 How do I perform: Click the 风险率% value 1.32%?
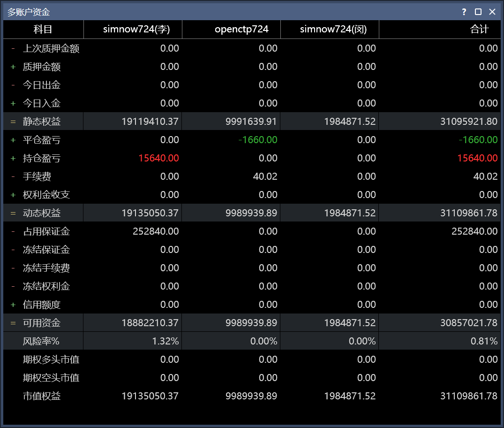click(x=165, y=341)
